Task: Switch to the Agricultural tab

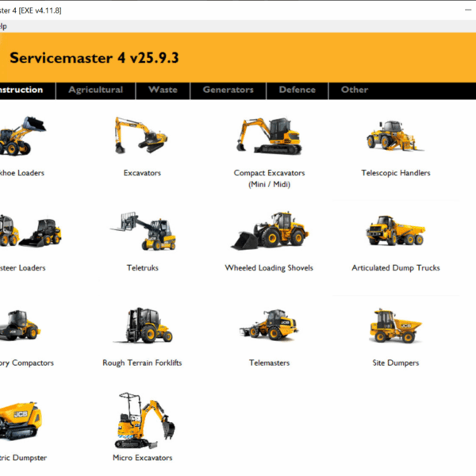Action: pos(96,90)
